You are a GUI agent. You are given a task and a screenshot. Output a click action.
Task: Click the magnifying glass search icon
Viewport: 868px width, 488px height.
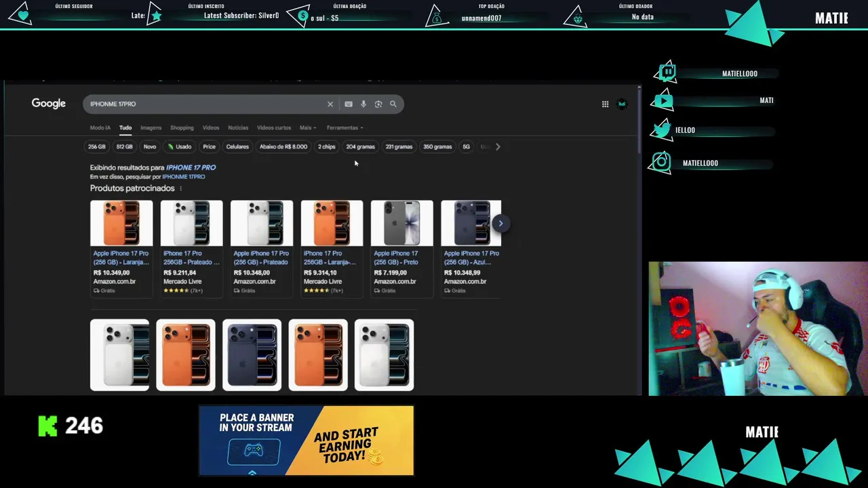pyautogui.click(x=393, y=104)
